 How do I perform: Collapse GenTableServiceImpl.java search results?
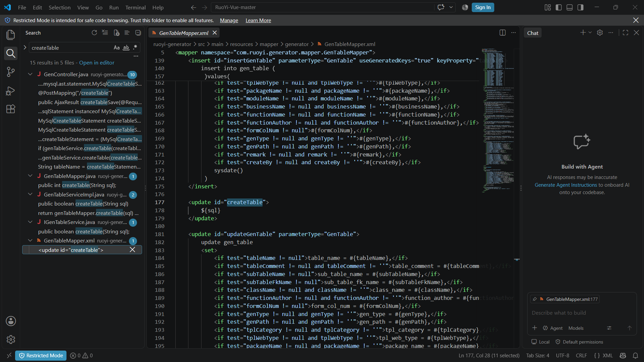pyautogui.click(x=30, y=194)
